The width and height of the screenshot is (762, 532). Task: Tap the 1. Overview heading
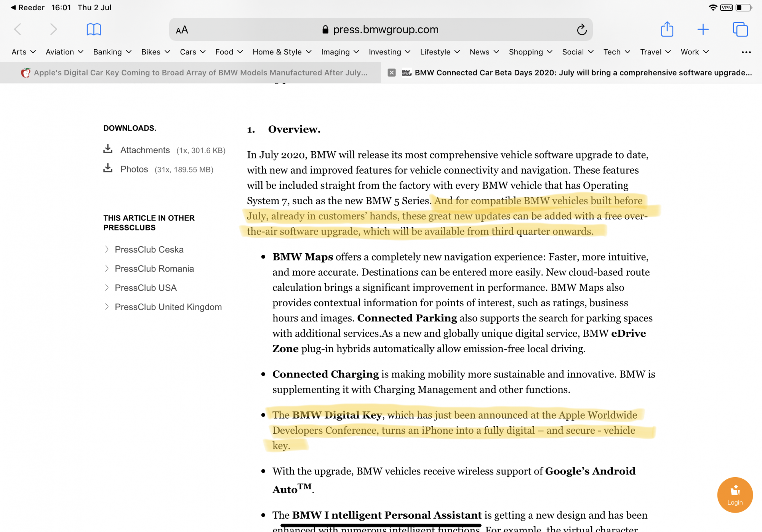tap(284, 129)
